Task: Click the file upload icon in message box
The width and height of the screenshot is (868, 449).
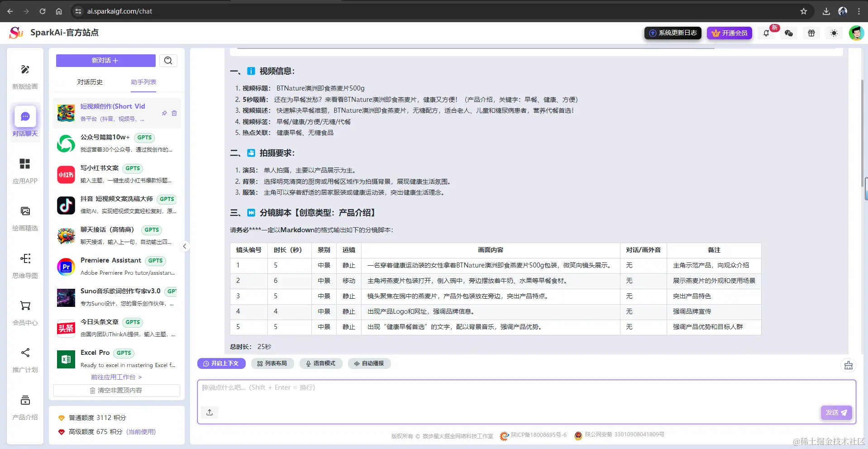Action: (x=209, y=412)
